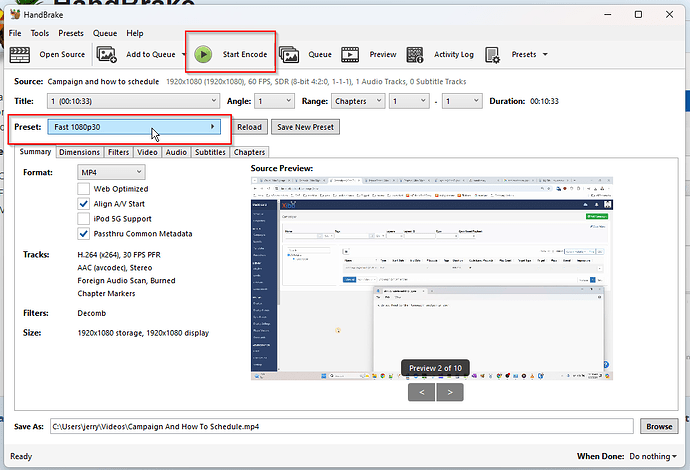
Task: Click the Open Source clapperboard icon
Action: coord(20,55)
